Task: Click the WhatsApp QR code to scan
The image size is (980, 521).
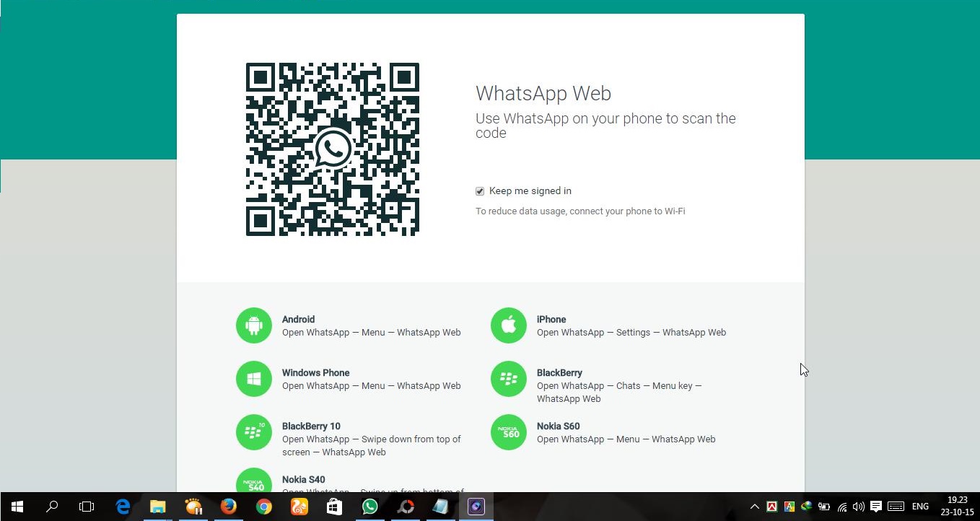Action: click(333, 149)
